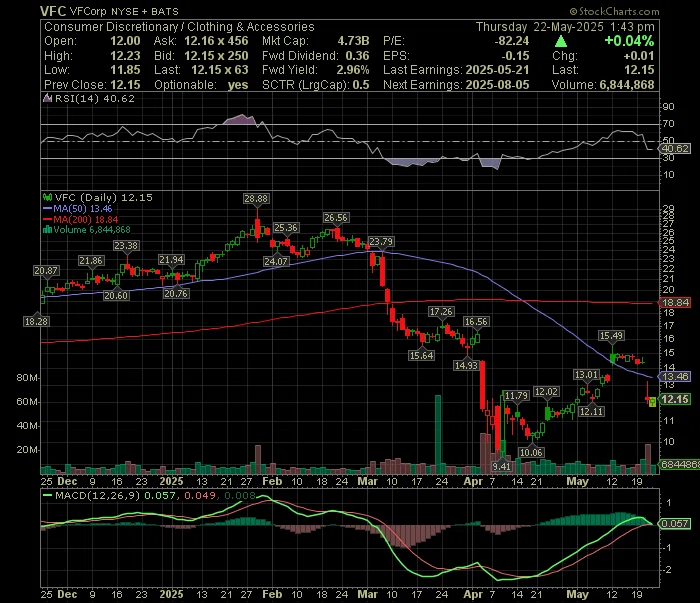Click the 28.88 price peak label
Screen dimensions: 700x603
coord(256,199)
